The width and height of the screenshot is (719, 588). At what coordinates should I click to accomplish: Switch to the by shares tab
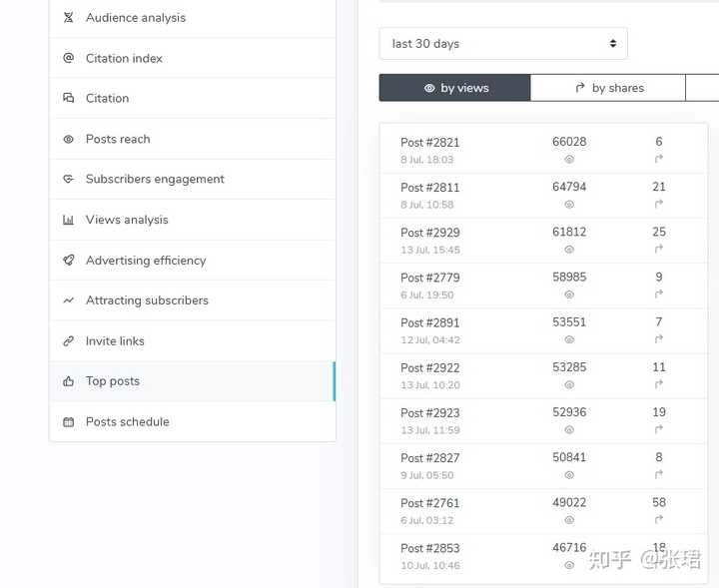point(608,88)
